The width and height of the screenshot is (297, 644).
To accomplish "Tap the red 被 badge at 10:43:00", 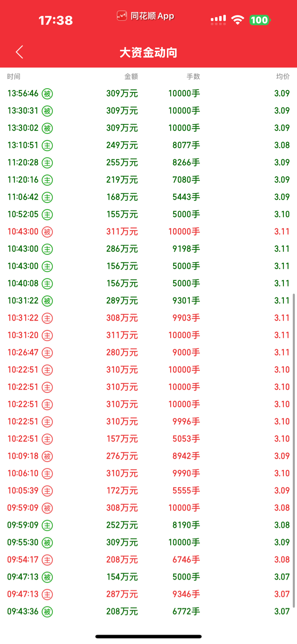I will click(47, 232).
